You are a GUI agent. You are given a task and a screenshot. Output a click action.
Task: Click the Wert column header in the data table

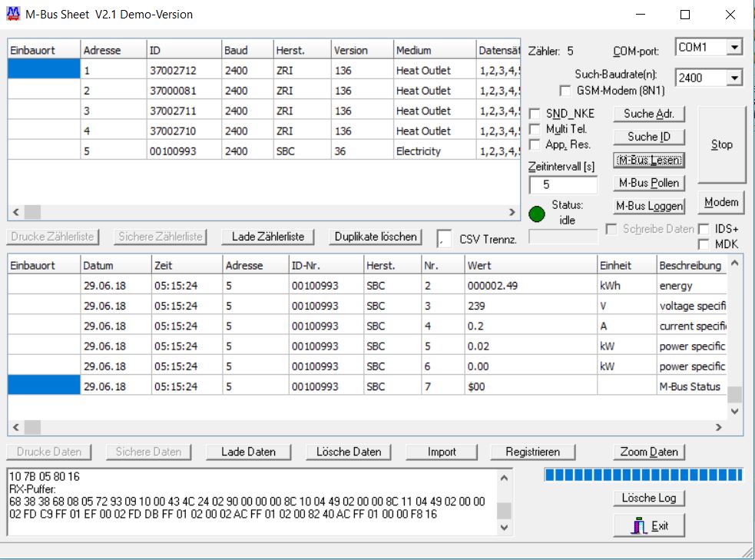tap(531, 265)
